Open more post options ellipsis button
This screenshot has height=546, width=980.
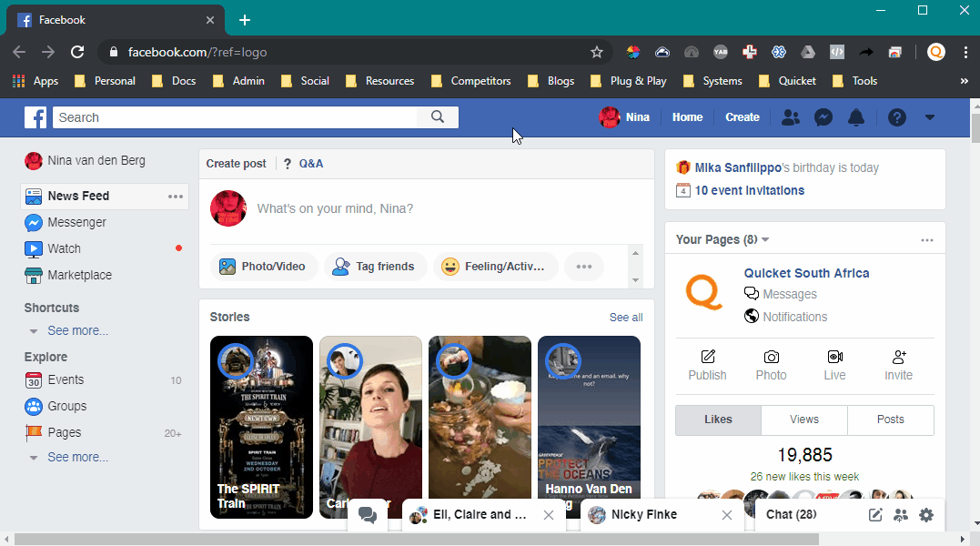(x=584, y=266)
